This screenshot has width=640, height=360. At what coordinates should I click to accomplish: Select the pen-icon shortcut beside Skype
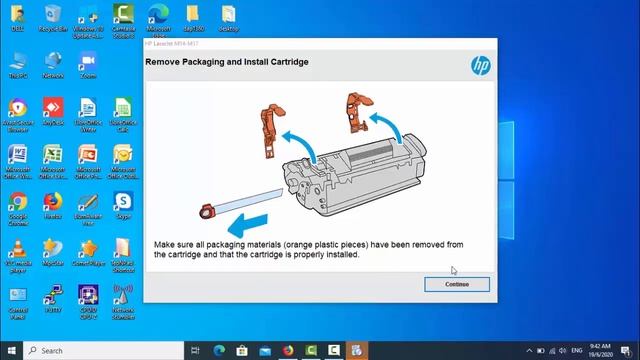pos(88,209)
